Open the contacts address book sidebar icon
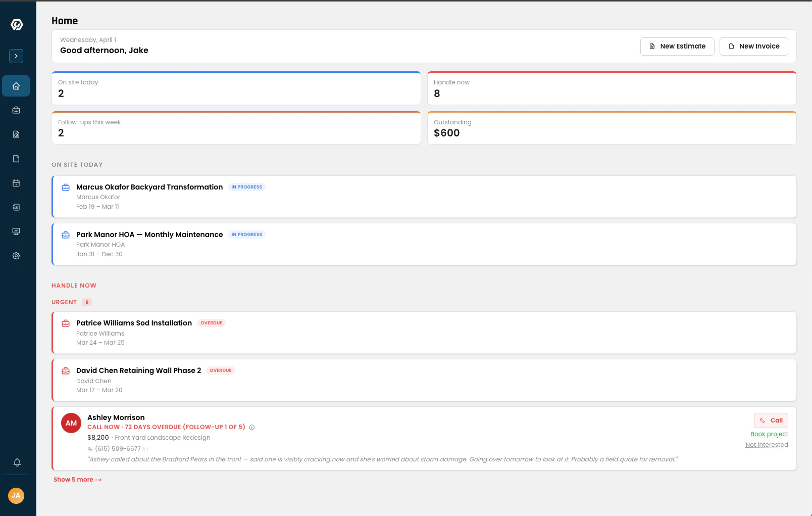The image size is (812, 516). (x=16, y=207)
